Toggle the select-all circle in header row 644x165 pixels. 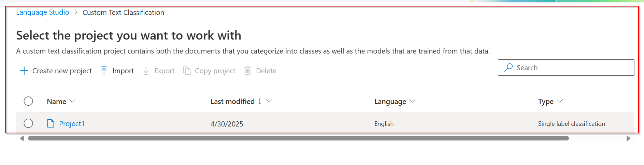28,101
